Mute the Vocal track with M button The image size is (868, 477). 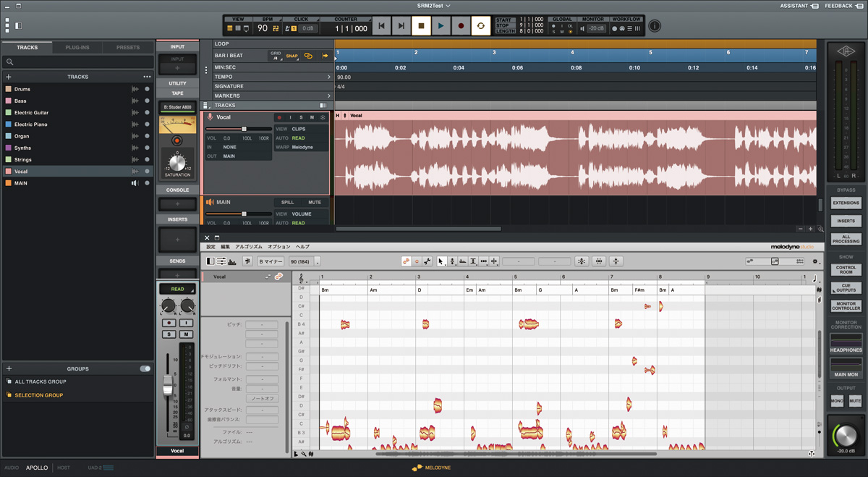point(312,117)
